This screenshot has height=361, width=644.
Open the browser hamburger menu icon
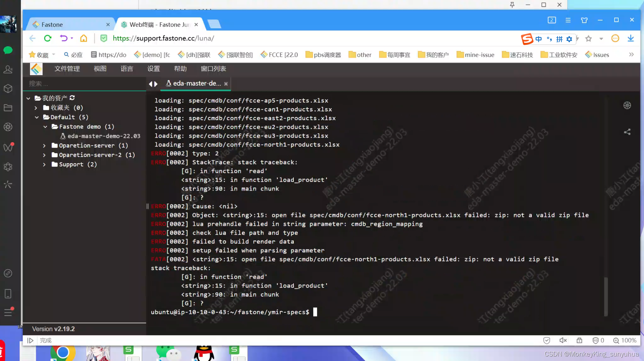[x=568, y=20]
